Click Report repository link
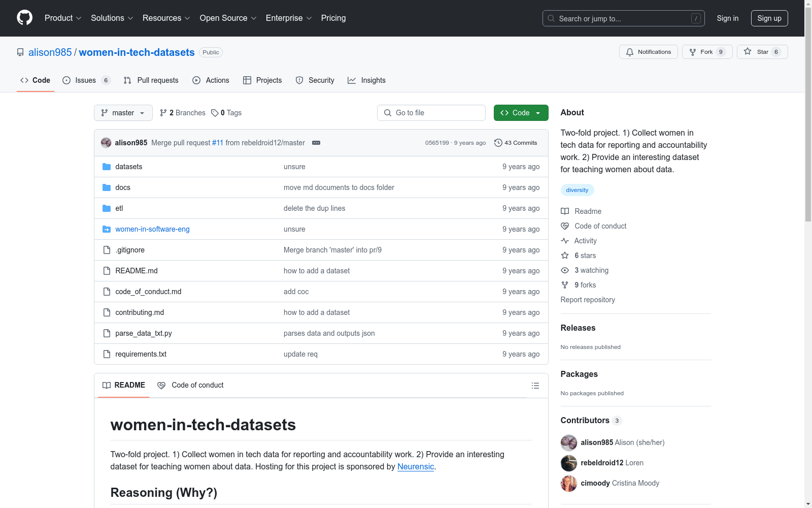Image resolution: width=812 pixels, height=508 pixels. click(588, 300)
